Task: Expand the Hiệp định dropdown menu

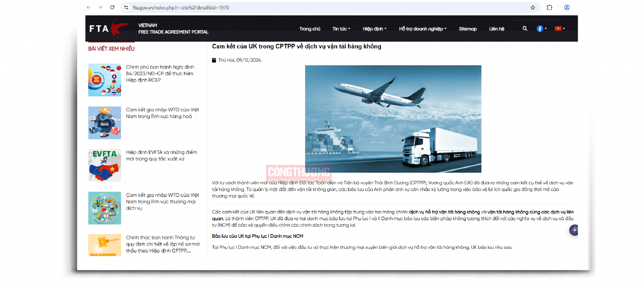Action: tap(375, 29)
